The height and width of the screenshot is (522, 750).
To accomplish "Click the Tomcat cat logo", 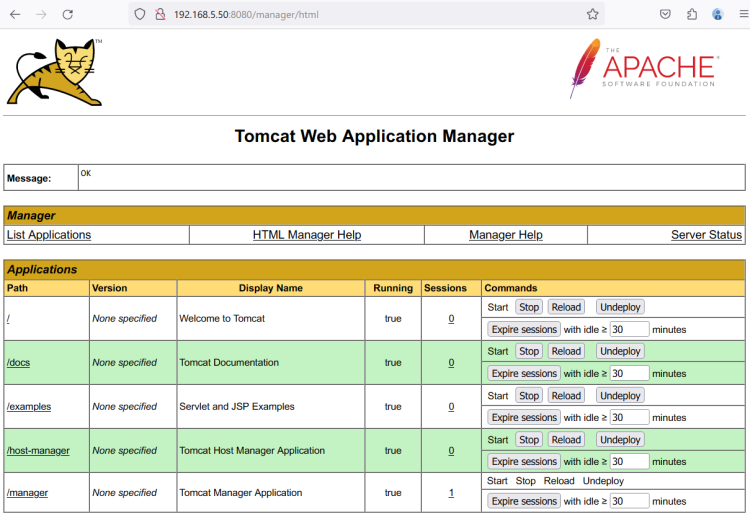I will [x=55, y=72].
